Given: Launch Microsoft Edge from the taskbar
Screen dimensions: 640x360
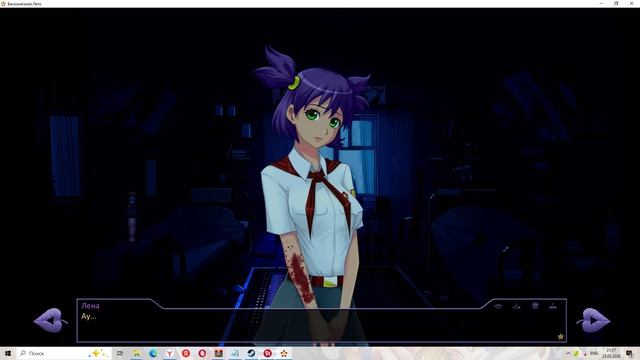Looking at the screenshot, I should (153, 353).
